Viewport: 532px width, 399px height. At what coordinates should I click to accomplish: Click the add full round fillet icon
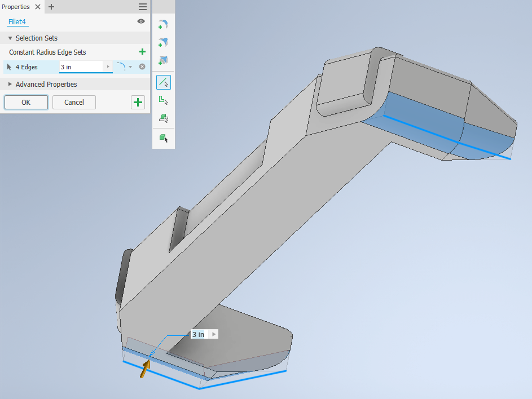point(163,60)
